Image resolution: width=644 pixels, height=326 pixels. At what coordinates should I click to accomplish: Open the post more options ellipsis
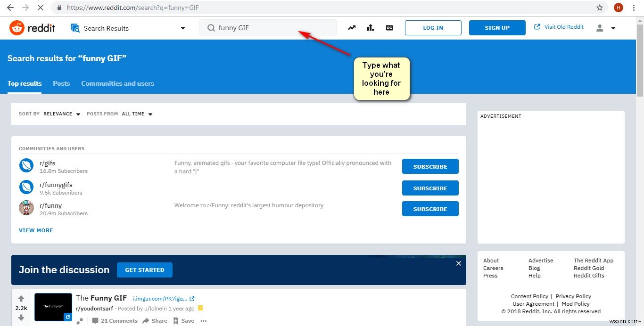[204, 321]
